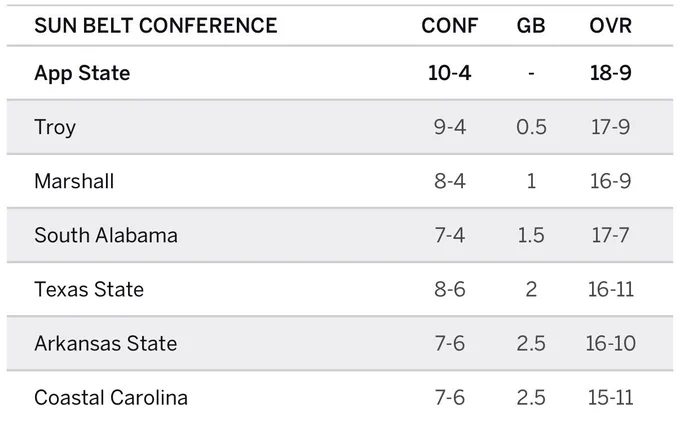Select Coastal Carolina team name
The width and height of the screenshot is (680, 421).
click(x=111, y=398)
